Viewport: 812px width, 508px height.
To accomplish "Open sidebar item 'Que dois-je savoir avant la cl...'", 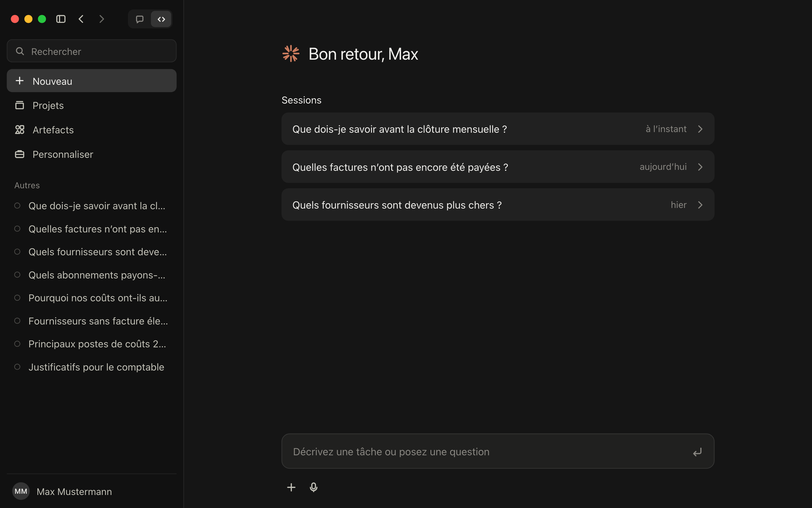I will (92, 206).
